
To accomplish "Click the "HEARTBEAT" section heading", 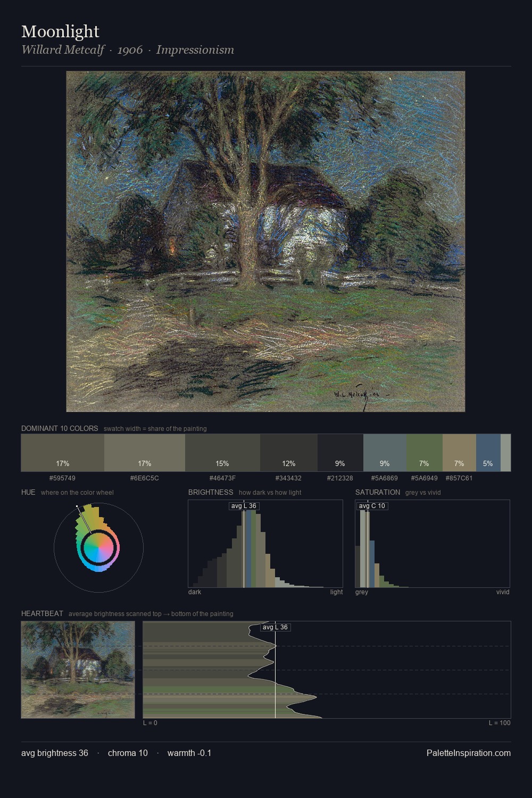I will [x=42, y=613].
